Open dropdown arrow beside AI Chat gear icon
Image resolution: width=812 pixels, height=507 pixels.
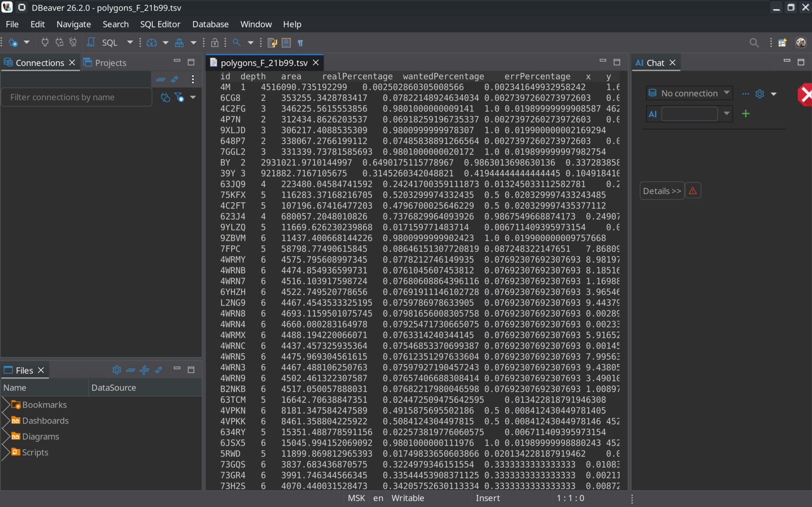(773, 94)
